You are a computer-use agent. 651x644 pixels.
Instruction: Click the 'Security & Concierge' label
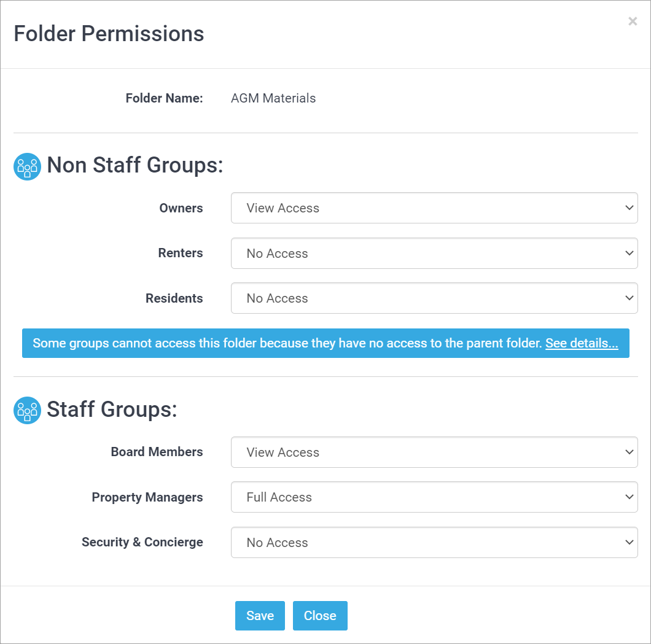pyautogui.click(x=142, y=542)
